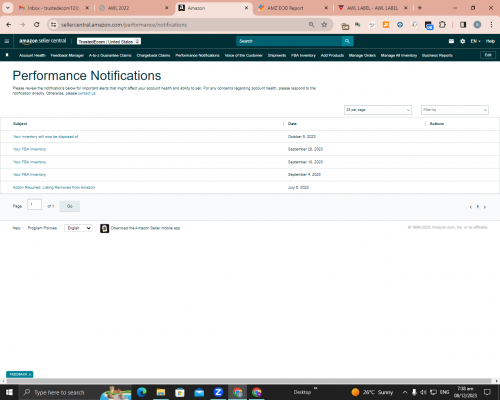This screenshot has width=500, height=400.
Task: Click the search magnifier button in Seller Central
Action: pyautogui.click(x=347, y=41)
